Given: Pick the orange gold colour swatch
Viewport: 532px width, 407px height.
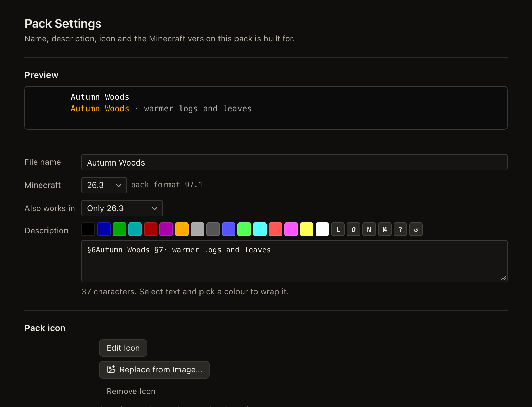Looking at the screenshot, I should pyautogui.click(x=182, y=229).
